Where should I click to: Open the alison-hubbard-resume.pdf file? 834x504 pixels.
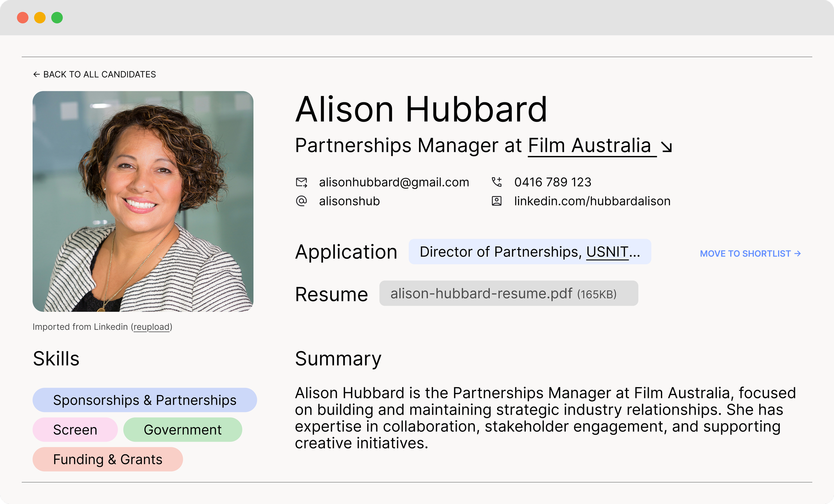pos(508,293)
